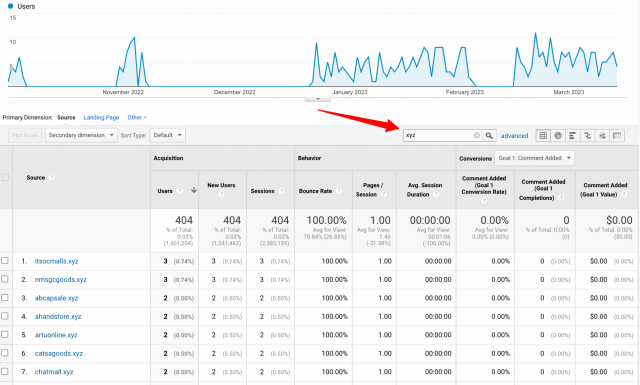Open help for Goal 1 Completions
640x385 pixels.
click(561, 198)
